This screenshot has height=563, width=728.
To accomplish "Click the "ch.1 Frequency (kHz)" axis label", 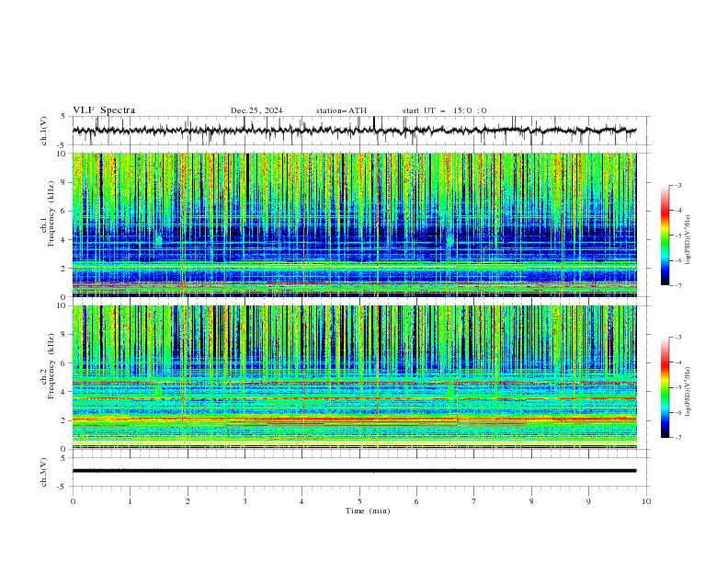I will (x=48, y=214).
